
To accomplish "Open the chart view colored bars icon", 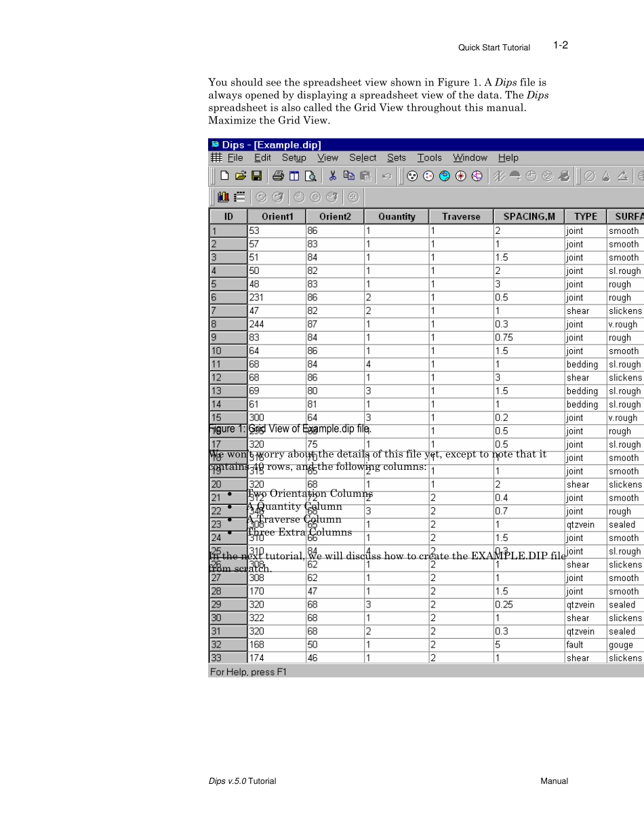I will click(x=223, y=197).
